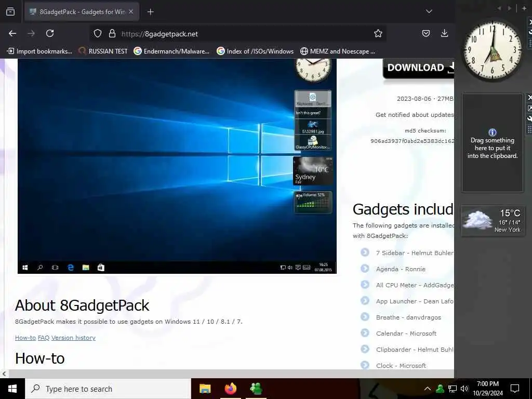Open File Explorer from the taskbar
Screen dimensions: 532x399
(205, 389)
